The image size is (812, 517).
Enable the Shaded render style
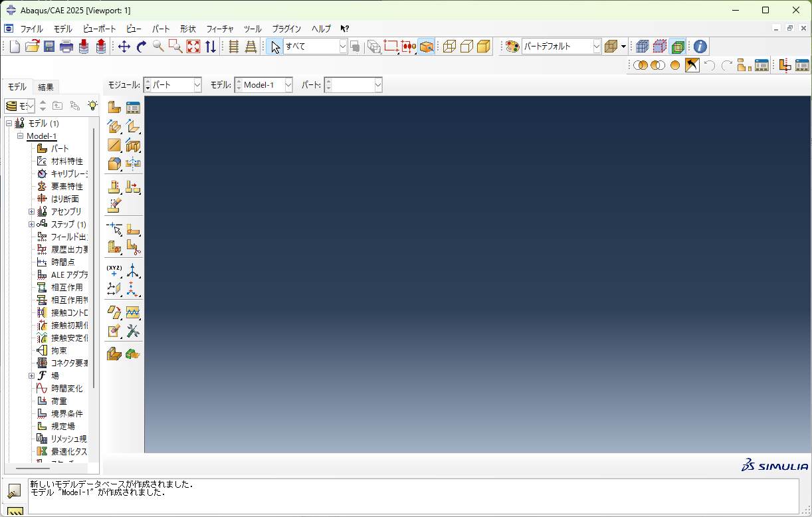point(484,47)
